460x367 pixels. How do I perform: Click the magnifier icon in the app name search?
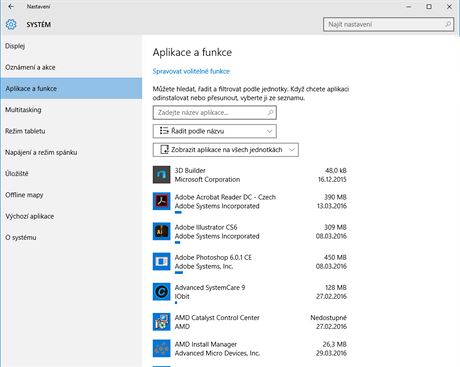(x=270, y=113)
